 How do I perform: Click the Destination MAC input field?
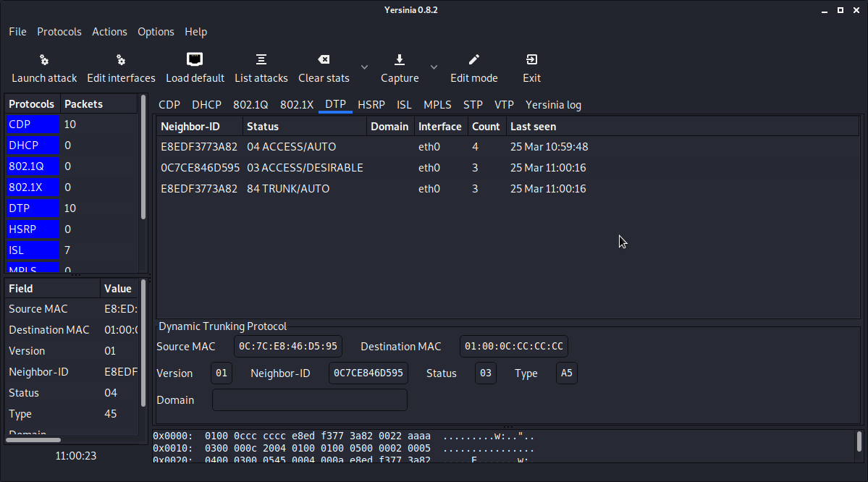[x=514, y=347]
